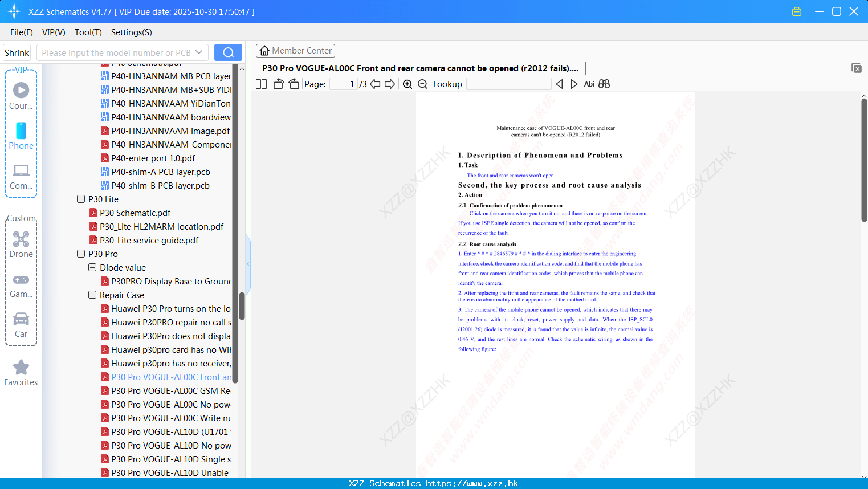Open P40-HN3ANNAM MB+SUB YiDi file
Screen dimensions: 868x489
[166, 89]
